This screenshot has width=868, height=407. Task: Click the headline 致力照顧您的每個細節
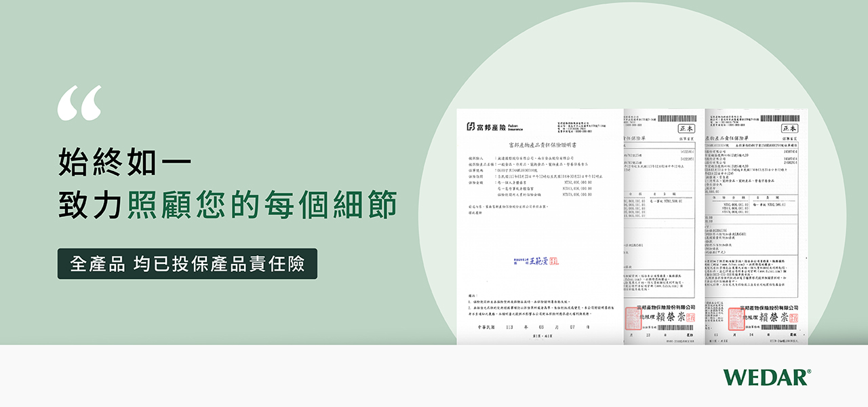coord(228,205)
